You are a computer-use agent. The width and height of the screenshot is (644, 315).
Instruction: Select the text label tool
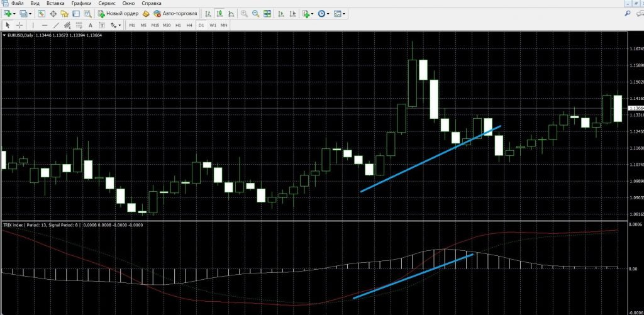point(91,25)
